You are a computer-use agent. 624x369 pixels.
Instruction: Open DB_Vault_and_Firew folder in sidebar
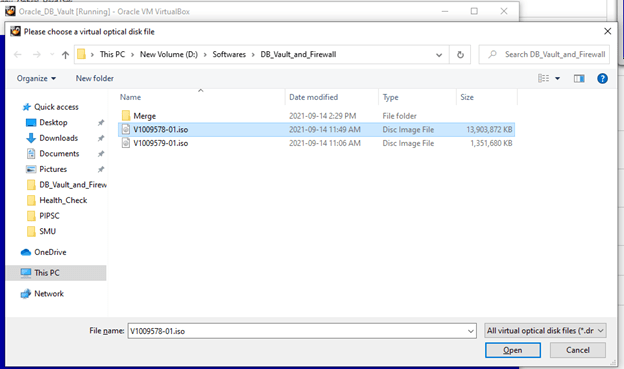(x=73, y=184)
